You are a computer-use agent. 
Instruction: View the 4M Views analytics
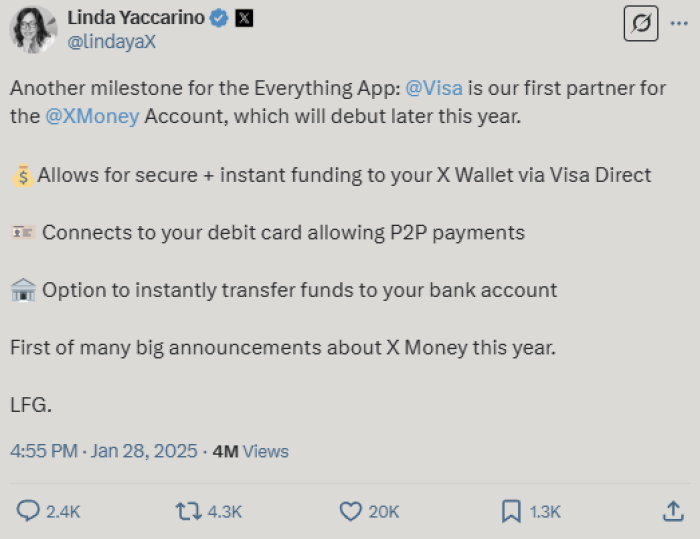[x=250, y=451]
